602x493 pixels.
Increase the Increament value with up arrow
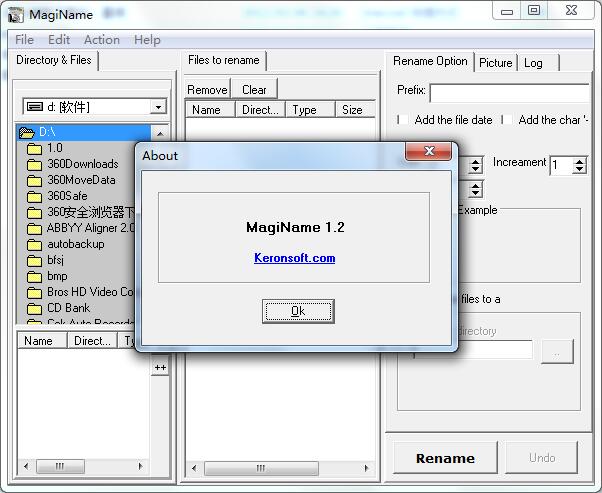pyautogui.click(x=579, y=161)
